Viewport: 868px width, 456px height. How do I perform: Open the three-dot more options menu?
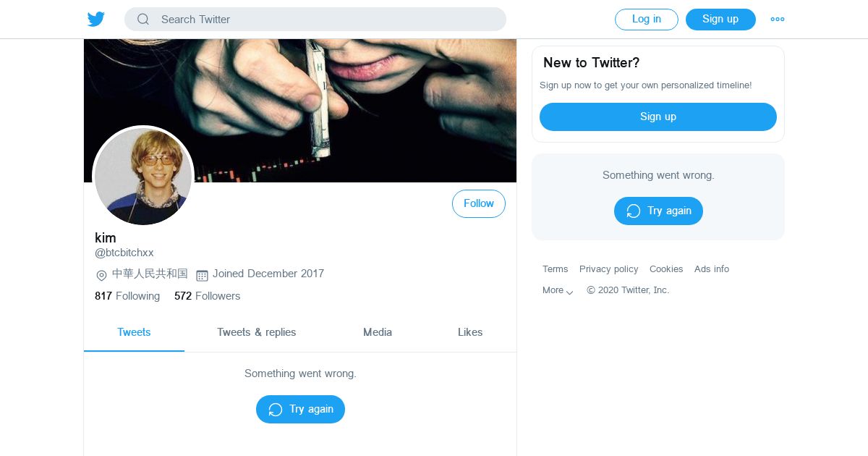pos(778,20)
